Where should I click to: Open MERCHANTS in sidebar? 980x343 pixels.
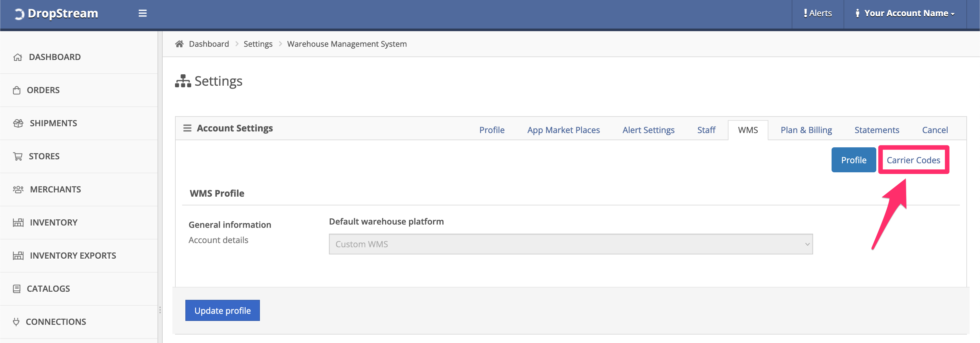point(79,190)
